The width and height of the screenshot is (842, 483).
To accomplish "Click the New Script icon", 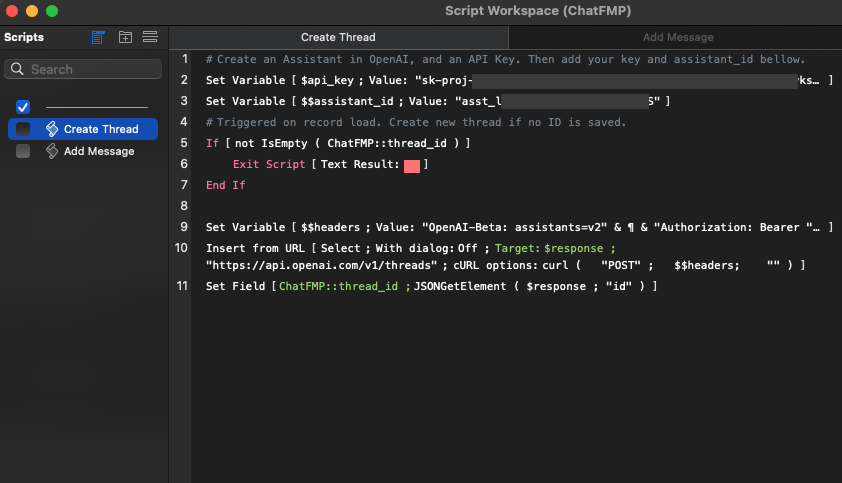I will point(98,37).
